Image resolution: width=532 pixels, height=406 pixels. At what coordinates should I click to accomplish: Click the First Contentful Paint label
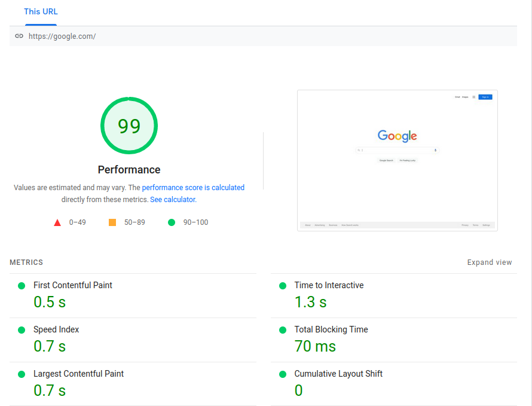click(72, 285)
